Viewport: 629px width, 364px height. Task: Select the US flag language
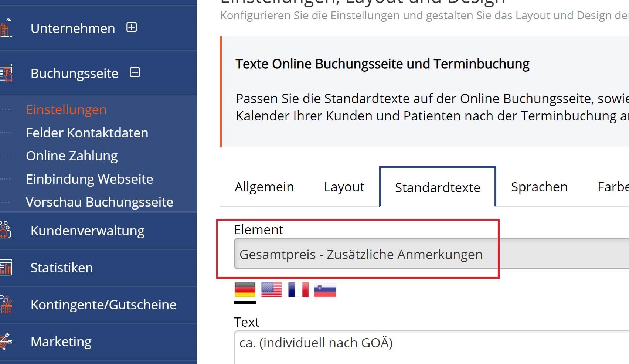[272, 290]
